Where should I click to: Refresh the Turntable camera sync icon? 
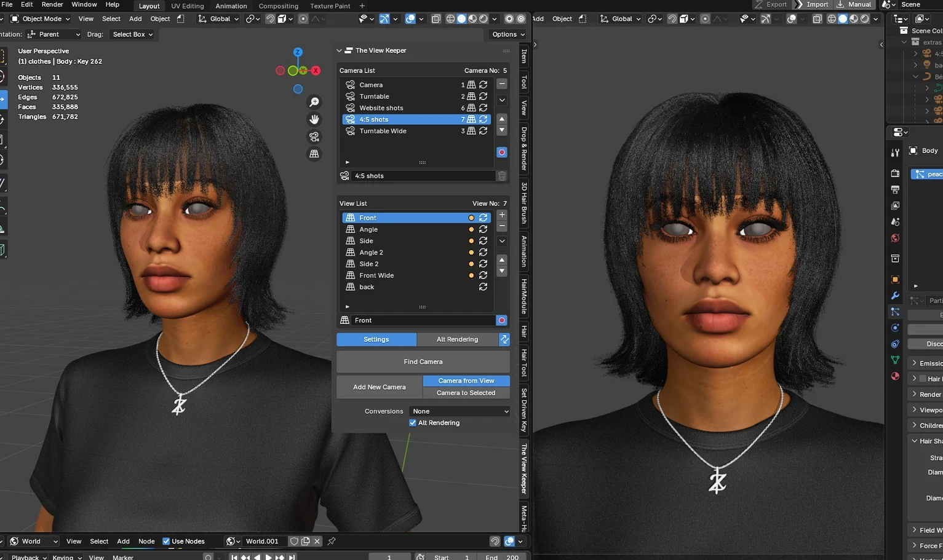(483, 97)
